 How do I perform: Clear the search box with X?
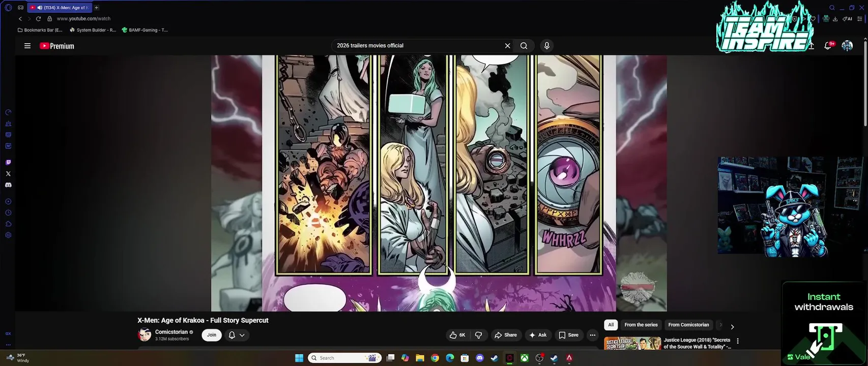click(507, 46)
